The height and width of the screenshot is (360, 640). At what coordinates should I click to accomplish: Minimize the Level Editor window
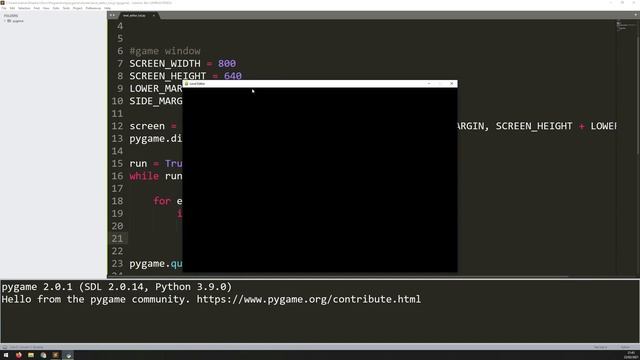click(429, 84)
